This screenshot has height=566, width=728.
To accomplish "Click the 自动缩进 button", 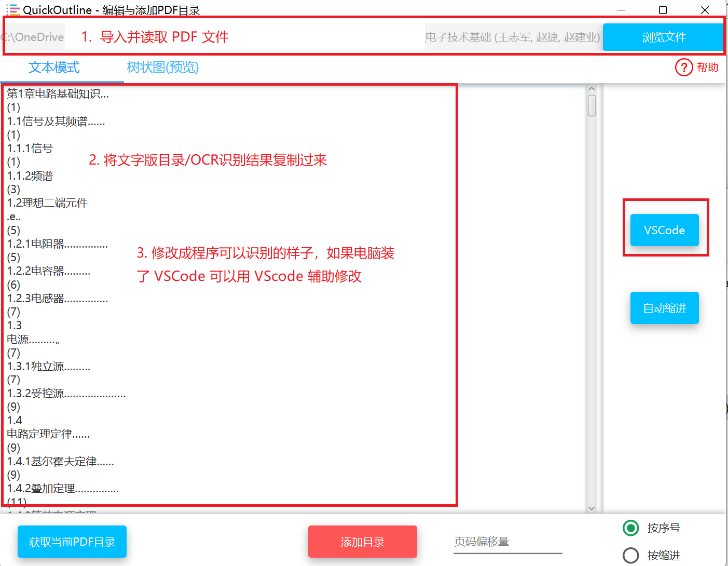I will coord(664,308).
